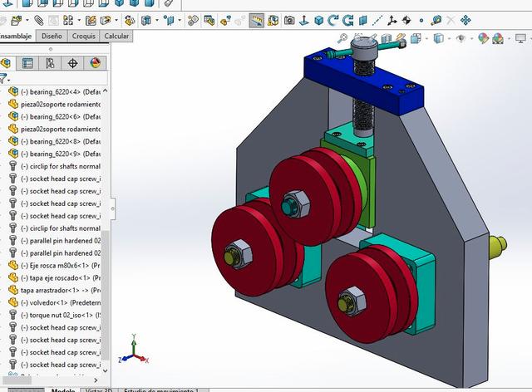Open View Settings monitor icon
This screenshot has width=532, height=392.
click(x=520, y=38)
